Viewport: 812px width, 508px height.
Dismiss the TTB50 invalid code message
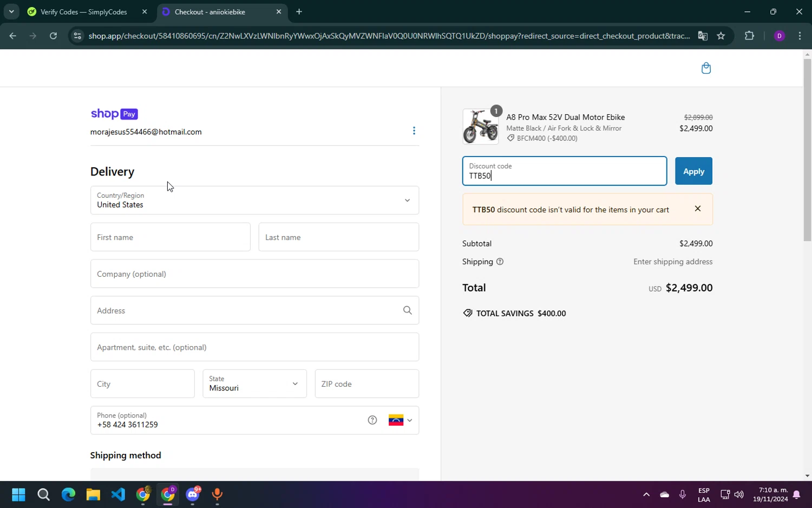click(698, 209)
